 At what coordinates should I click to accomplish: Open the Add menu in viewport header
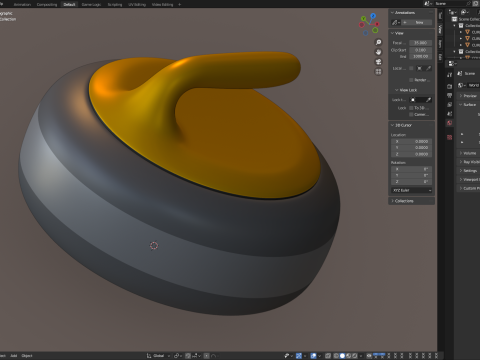(x=14, y=356)
